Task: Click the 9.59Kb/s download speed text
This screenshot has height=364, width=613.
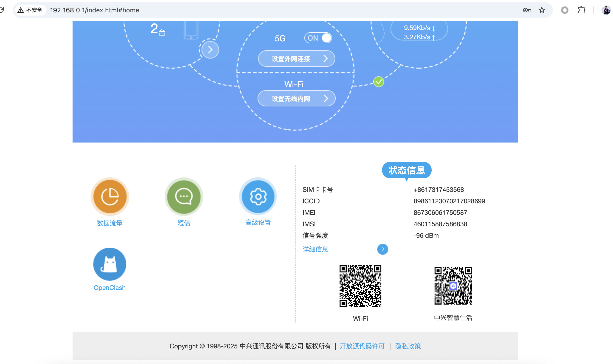Action: [x=419, y=28]
